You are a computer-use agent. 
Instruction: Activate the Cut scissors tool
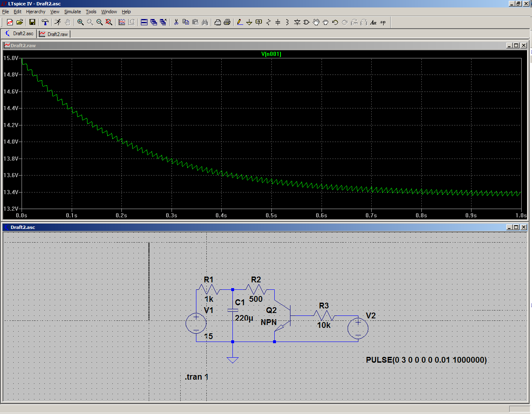click(176, 22)
